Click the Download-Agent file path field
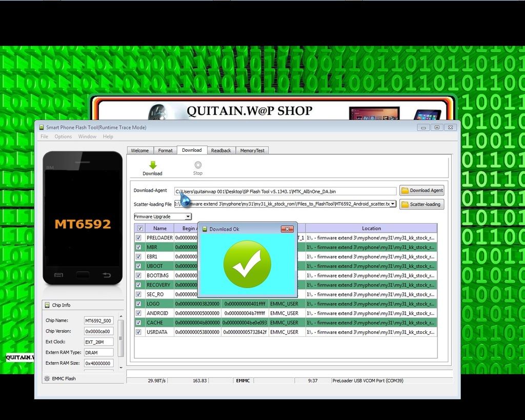This screenshot has height=420, width=525. coord(285,191)
